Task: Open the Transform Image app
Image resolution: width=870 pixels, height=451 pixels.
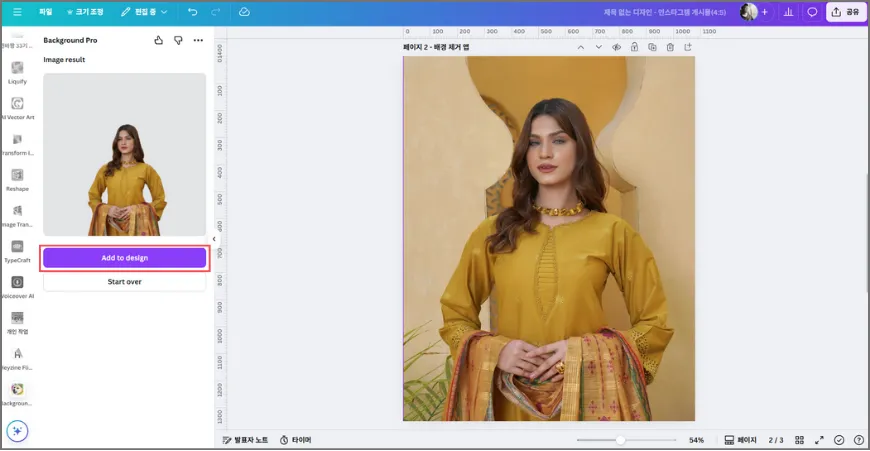Action: 17,144
